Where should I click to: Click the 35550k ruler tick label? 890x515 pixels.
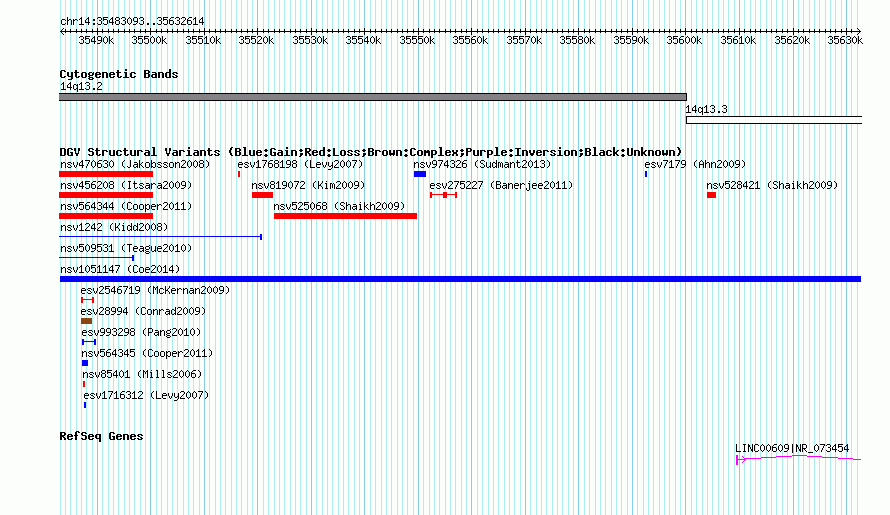417,40
